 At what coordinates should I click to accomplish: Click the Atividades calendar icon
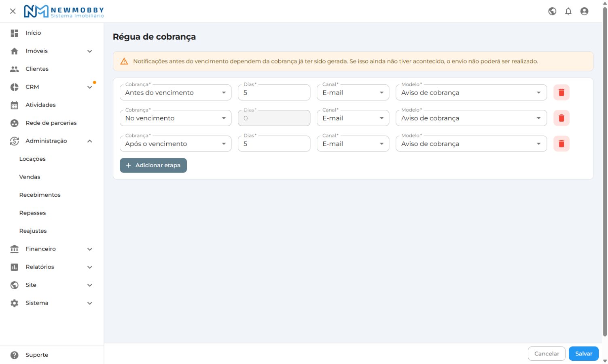(15, 105)
